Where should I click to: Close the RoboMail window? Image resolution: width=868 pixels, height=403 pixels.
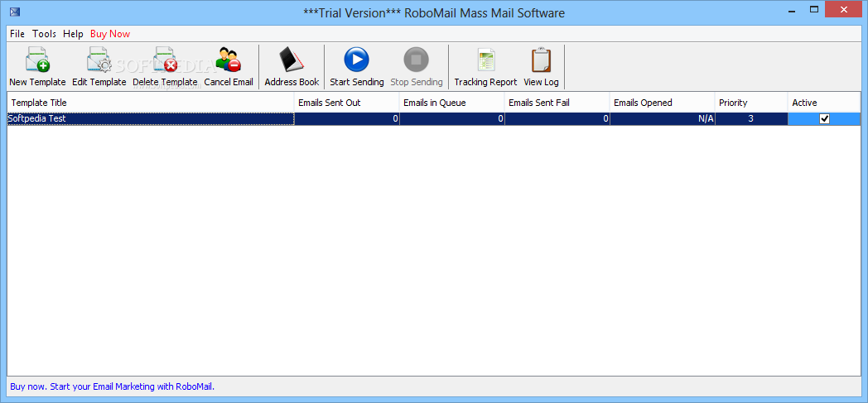tap(844, 9)
